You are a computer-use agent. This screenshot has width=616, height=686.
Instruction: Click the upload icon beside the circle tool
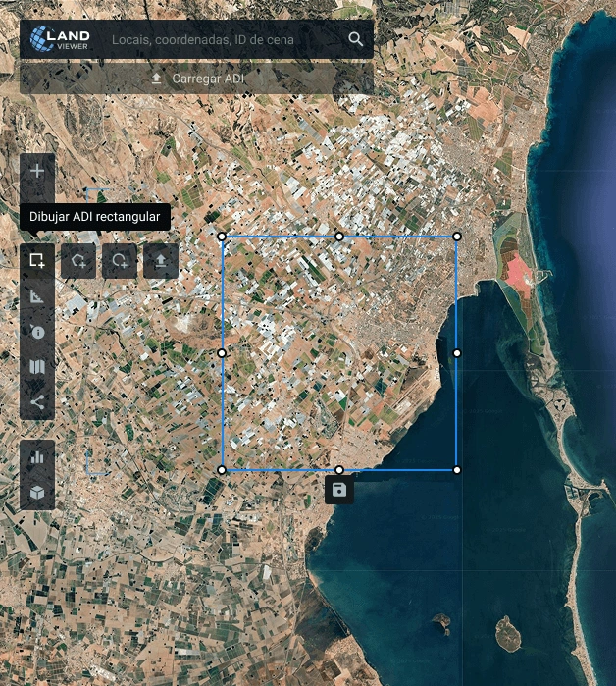click(x=161, y=261)
